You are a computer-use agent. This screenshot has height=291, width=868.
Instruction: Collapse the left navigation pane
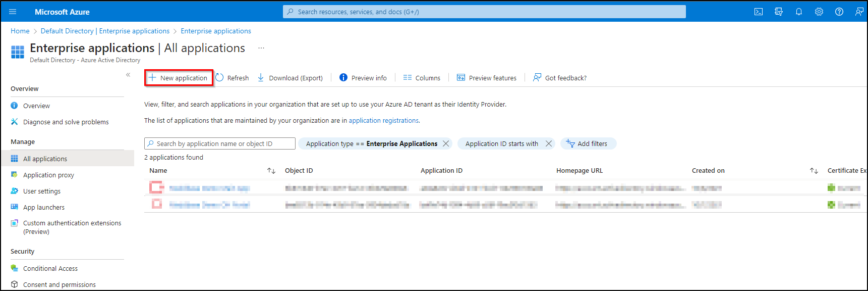(128, 75)
